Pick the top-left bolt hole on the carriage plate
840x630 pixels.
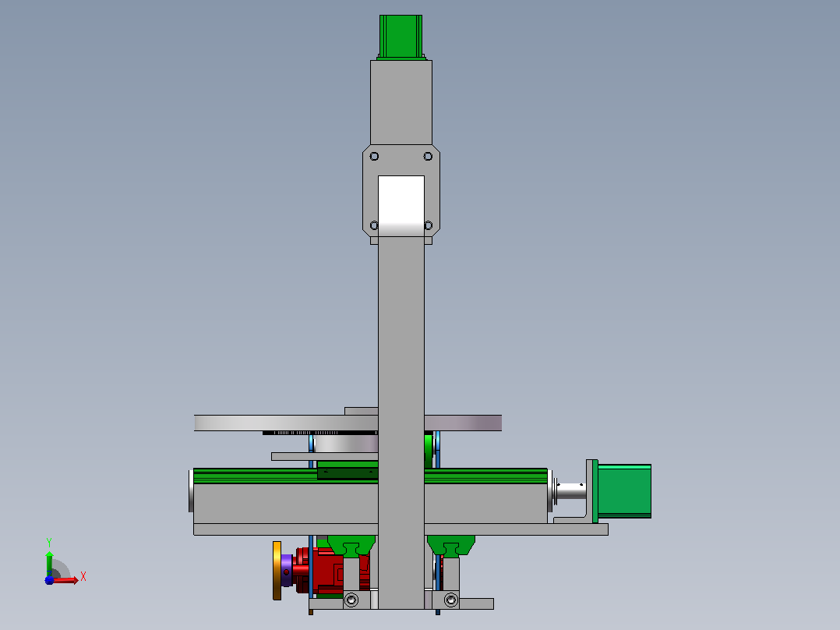pyautogui.click(x=374, y=157)
